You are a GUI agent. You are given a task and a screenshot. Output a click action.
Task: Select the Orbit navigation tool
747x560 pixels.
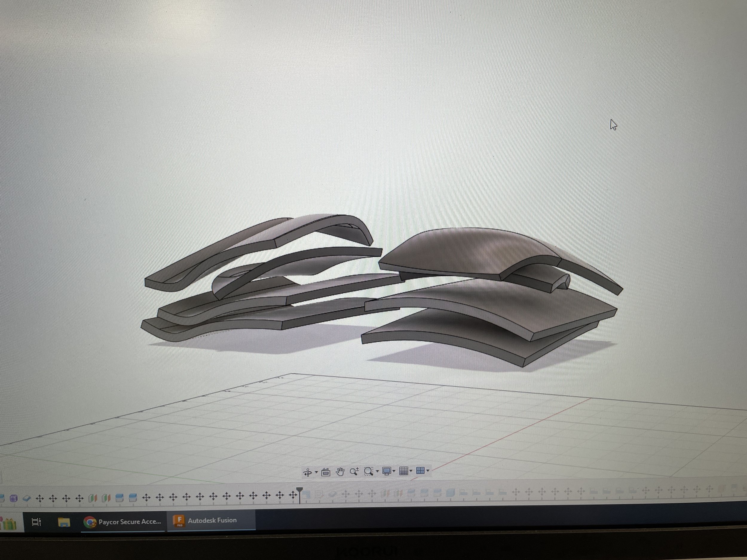[307, 472]
